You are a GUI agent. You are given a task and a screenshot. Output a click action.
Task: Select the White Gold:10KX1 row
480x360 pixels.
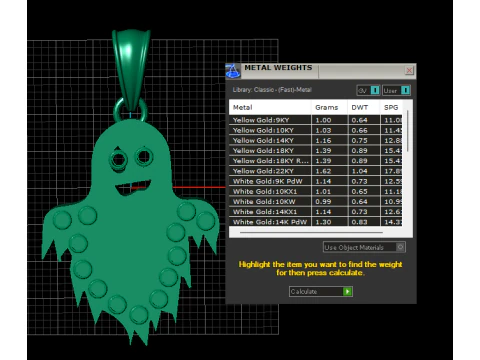[315, 191]
